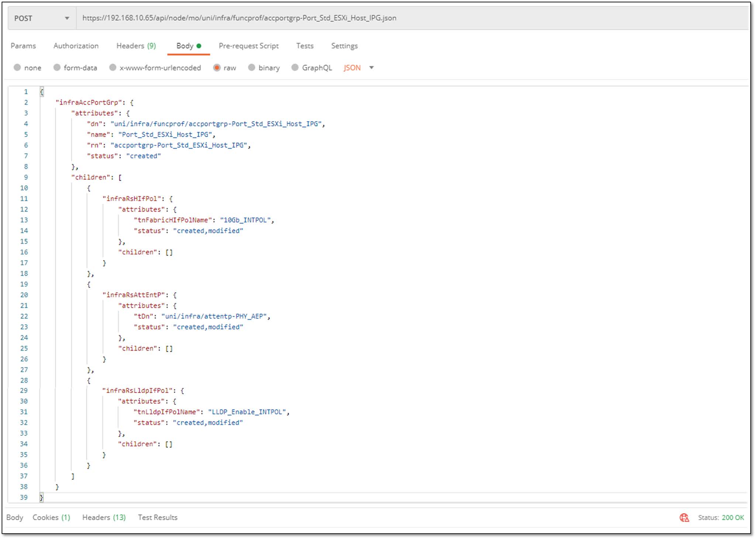Select the none body type radio
The width and height of the screenshot is (756, 539).
tap(17, 68)
